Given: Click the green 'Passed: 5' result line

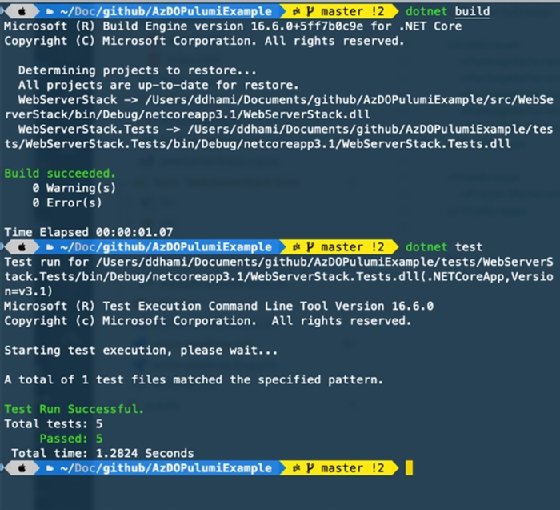Looking at the screenshot, I should pos(71,438).
